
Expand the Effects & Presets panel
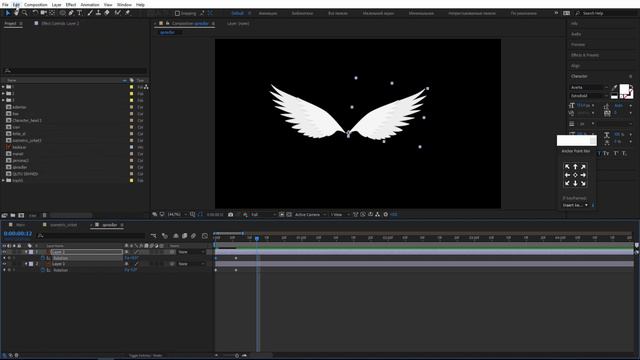[585, 55]
